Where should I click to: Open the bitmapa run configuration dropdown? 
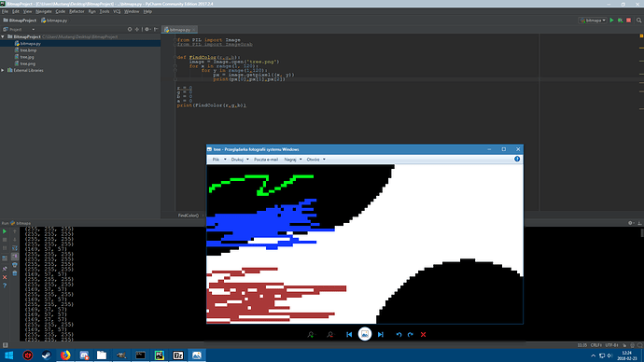593,21
